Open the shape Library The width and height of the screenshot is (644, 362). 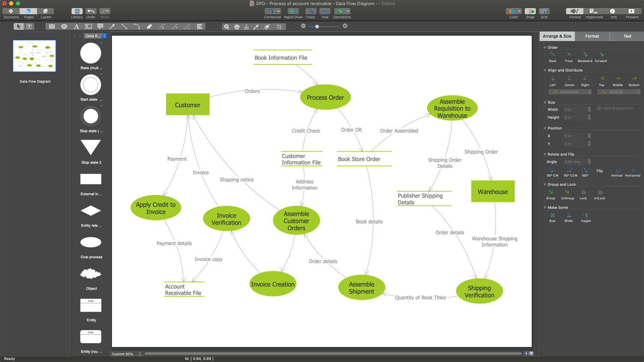coord(77,12)
